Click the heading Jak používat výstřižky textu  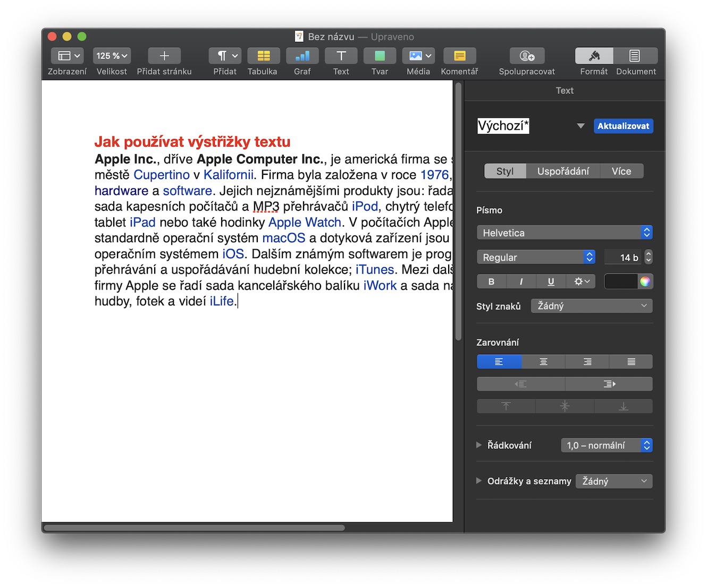pos(192,142)
